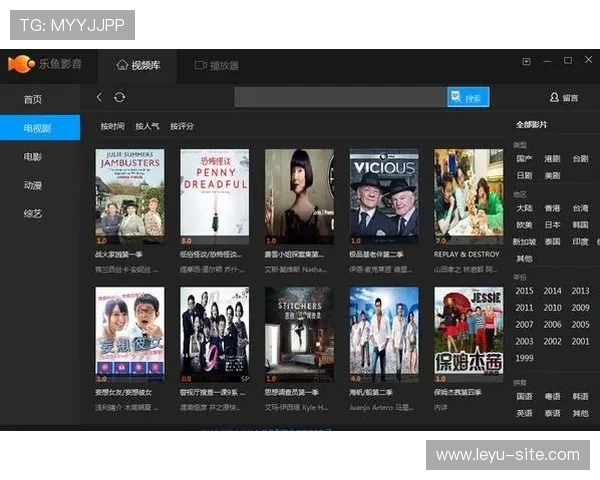Viewport: 600px width, 480px height.
Task: Select 综艺 in the sidebar
Action: tap(33, 214)
